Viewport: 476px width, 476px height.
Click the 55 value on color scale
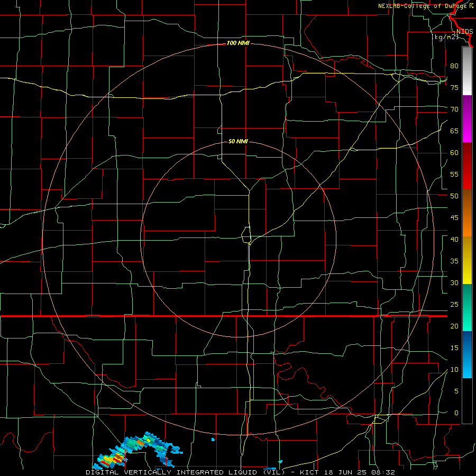click(x=454, y=174)
